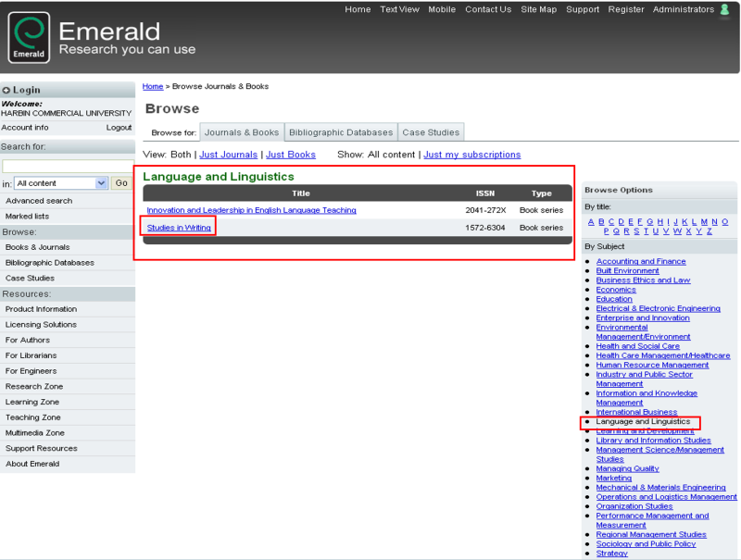Open the Research Zone

coord(34,386)
